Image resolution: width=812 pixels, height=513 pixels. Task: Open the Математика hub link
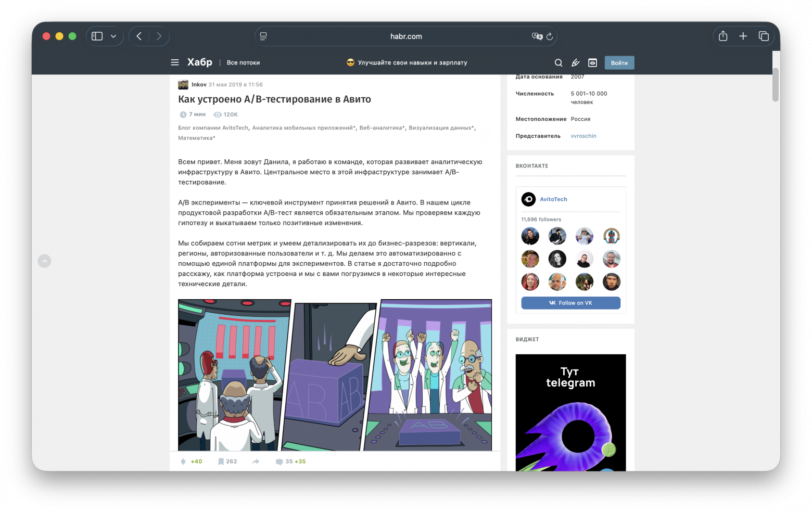[196, 138]
